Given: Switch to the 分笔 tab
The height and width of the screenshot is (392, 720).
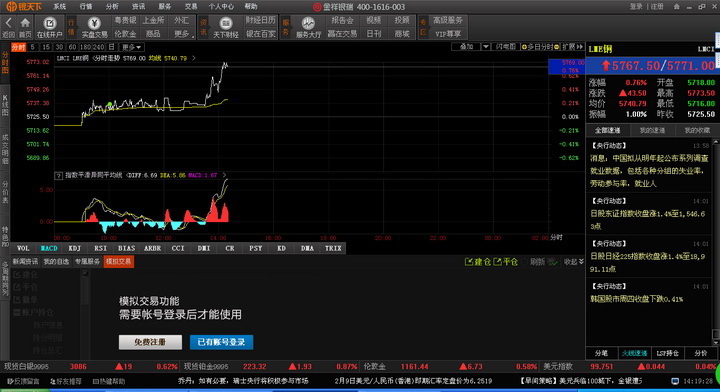Looking at the screenshot, I should click(602, 353).
